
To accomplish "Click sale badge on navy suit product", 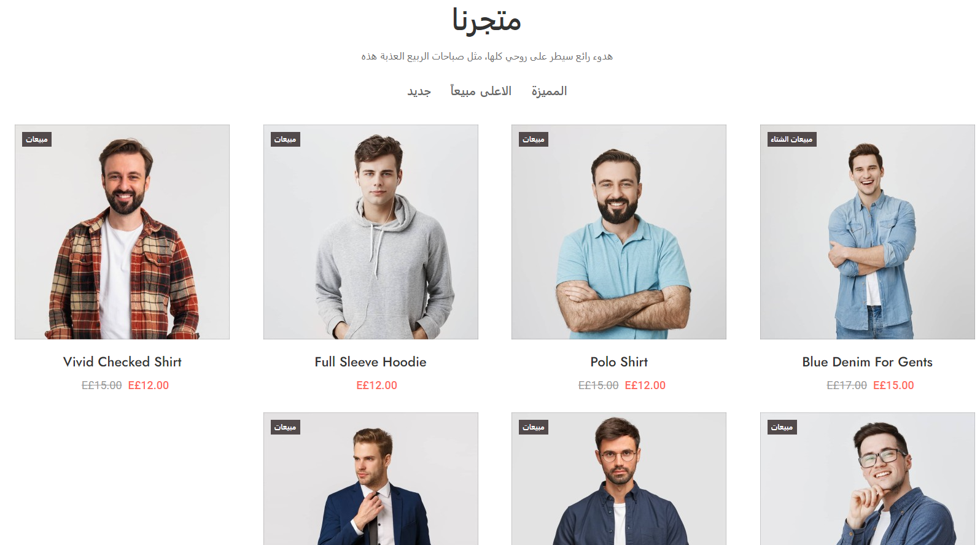I will [x=286, y=427].
